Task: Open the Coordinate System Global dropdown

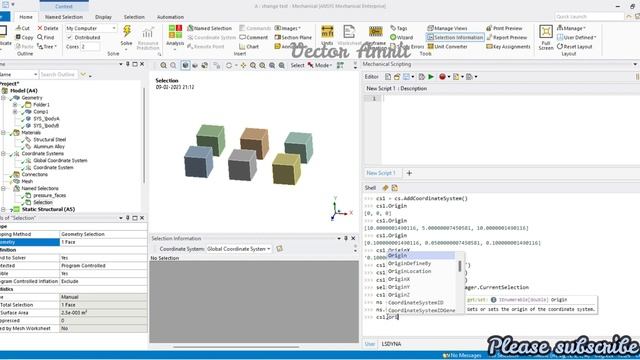Action: click(238, 249)
